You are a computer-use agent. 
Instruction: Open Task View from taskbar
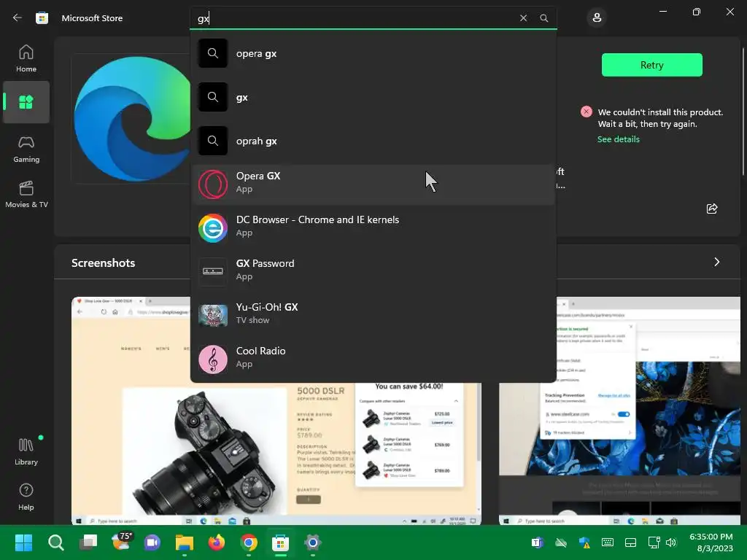click(88, 542)
